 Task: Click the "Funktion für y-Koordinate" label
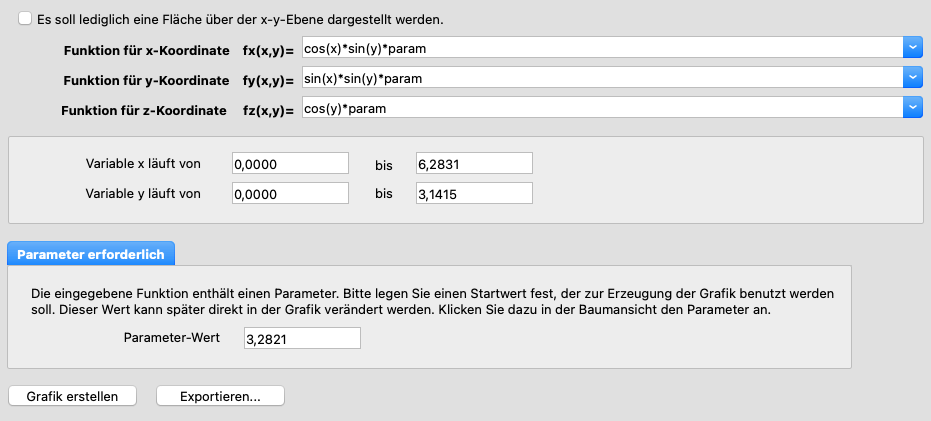click(x=145, y=79)
